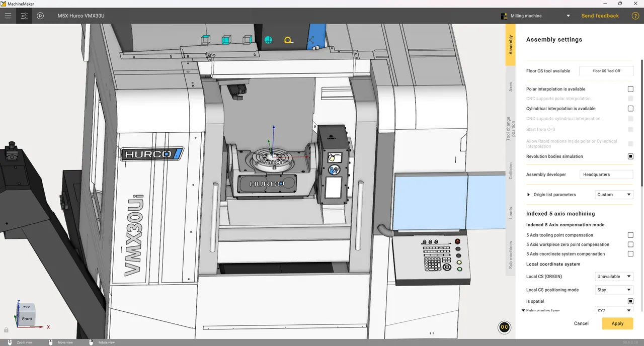Viewport: 644px width, 346px height.
Task: Click the MachineMaker app logo
Action: 4,4
